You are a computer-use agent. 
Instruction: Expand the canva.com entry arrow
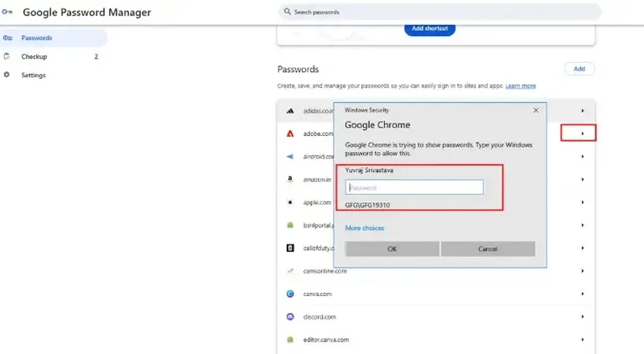583,294
